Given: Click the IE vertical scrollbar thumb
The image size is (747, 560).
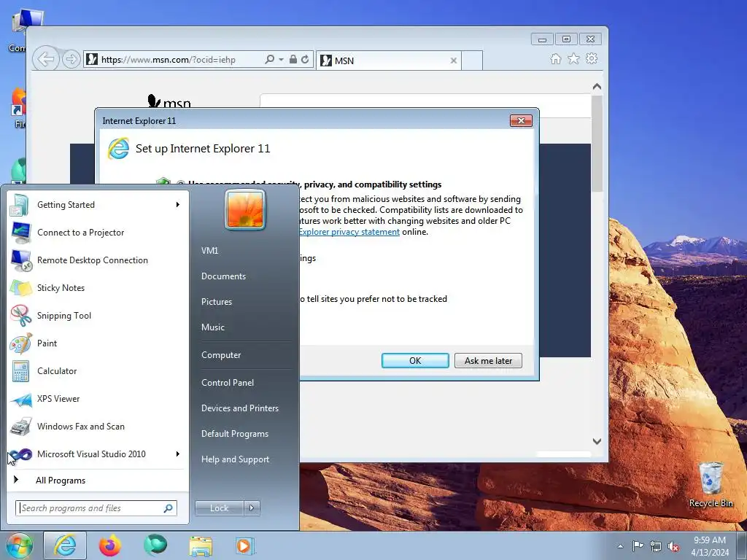Looking at the screenshot, I should (597, 144).
